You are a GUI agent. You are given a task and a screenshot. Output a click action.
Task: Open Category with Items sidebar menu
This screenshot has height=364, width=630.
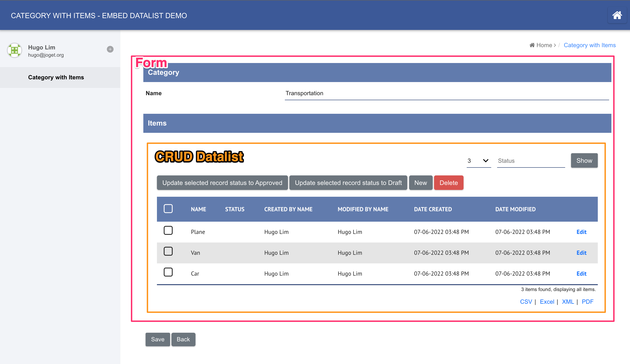pyautogui.click(x=56, y=78)
